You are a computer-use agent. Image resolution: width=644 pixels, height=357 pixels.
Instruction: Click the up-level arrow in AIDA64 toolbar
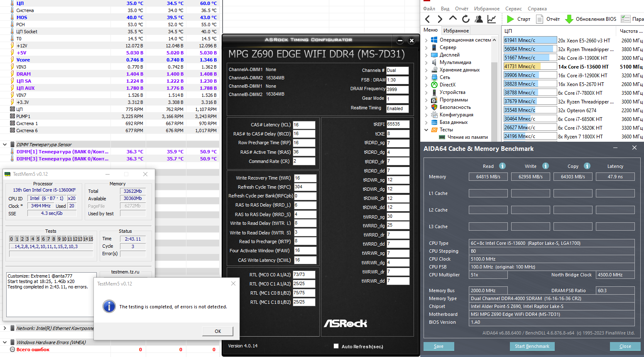(x=453, y=19)
